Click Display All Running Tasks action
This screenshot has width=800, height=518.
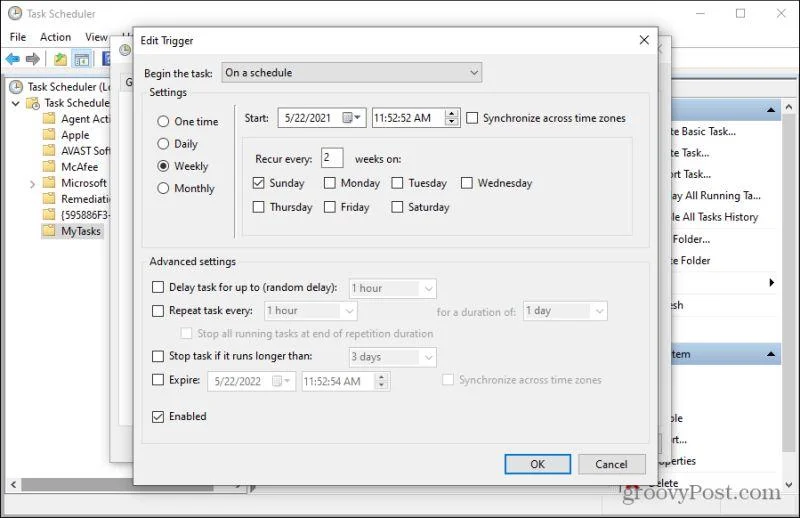pyautogui.click(x=715, y=195)
